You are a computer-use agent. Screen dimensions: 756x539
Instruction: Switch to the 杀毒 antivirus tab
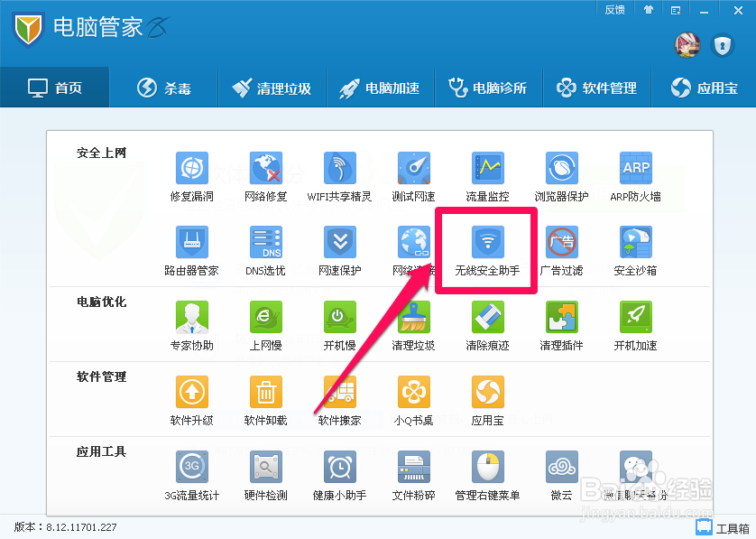[164, 88]
